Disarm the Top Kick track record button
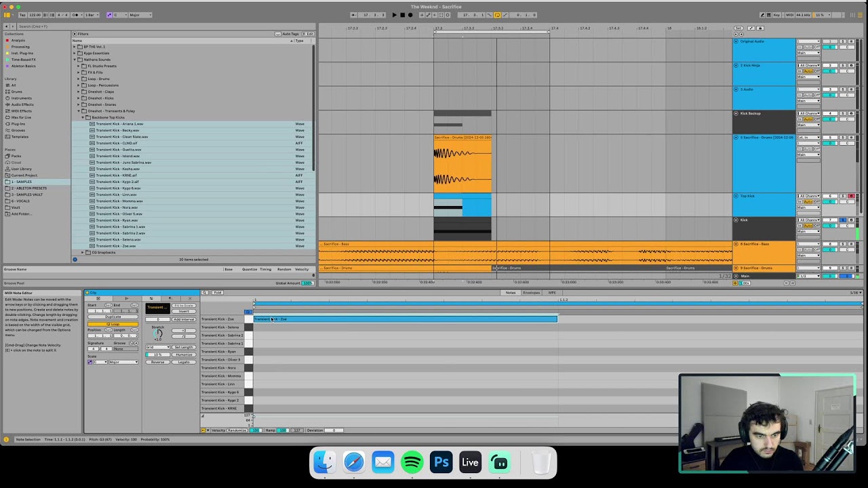 [852, 196]
